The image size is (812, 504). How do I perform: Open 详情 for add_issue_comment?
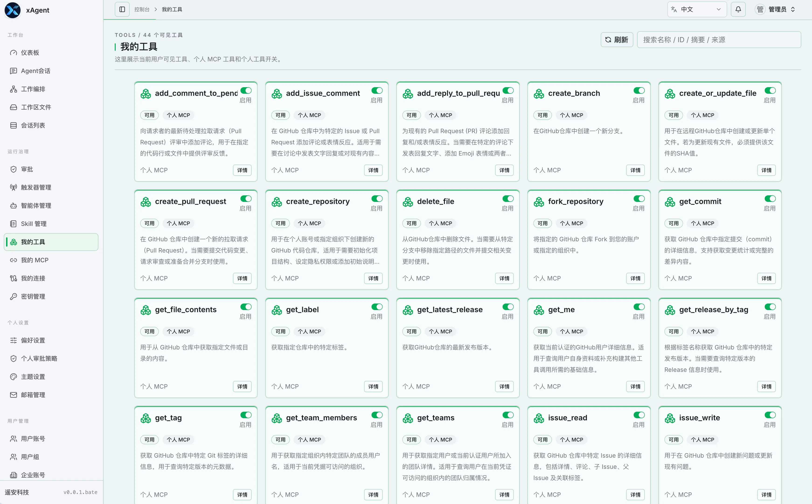coord(373,170)
